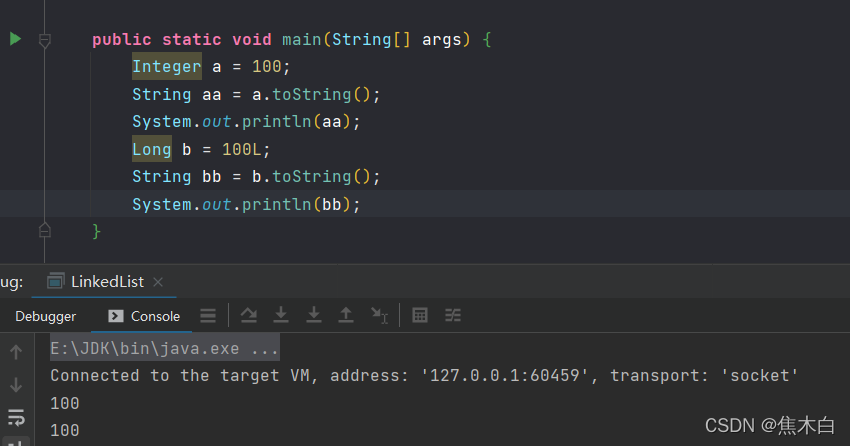Switch to the Debugger tab
The width and height of the screenshot is (850, 446).
[x=45, y=316]
